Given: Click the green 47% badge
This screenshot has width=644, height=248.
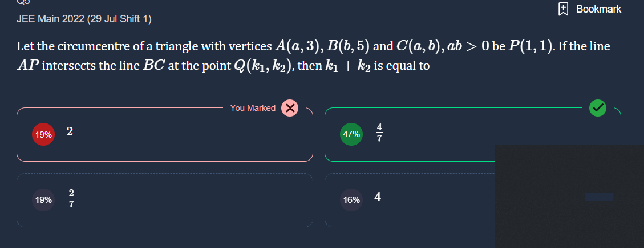Looking at the screenshot, I should [x=351, y=134].
